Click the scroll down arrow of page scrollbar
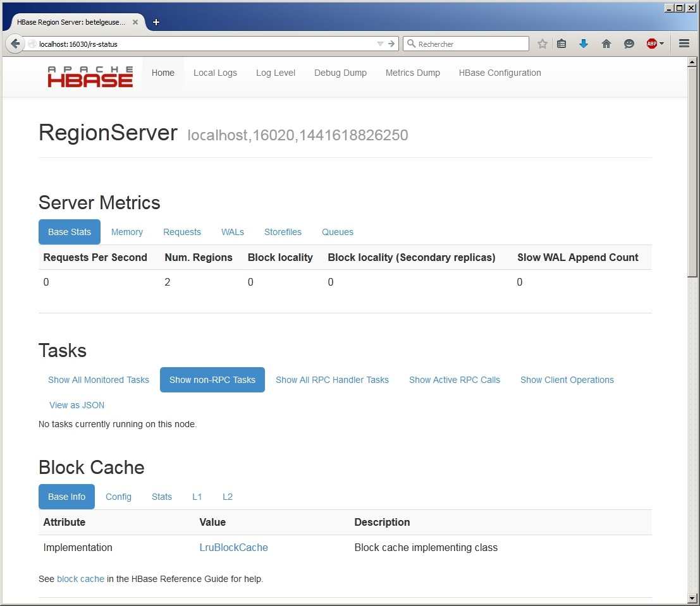 692,597
